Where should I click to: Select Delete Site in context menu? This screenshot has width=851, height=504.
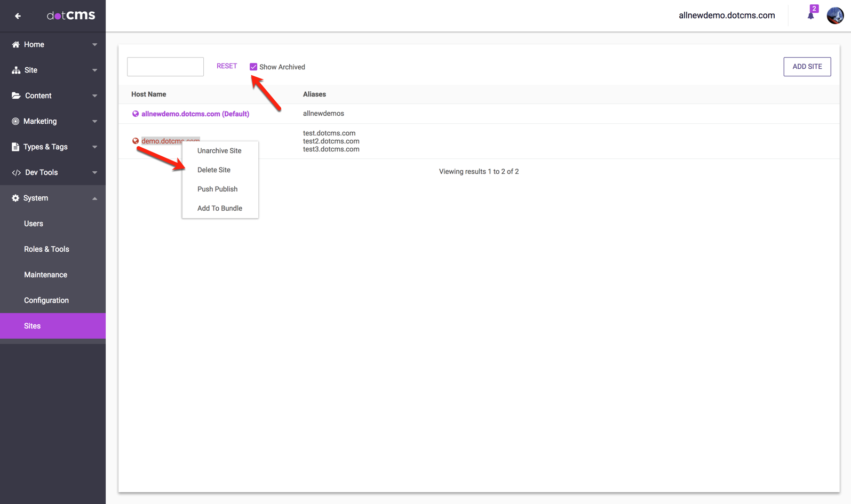[x=214, y=170]
